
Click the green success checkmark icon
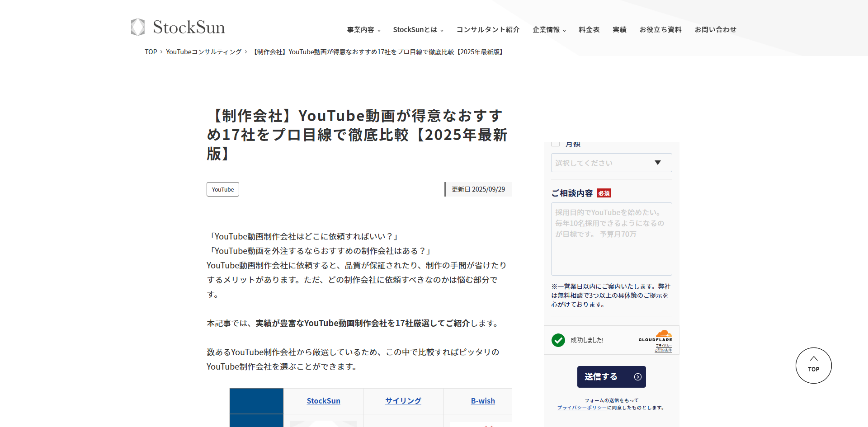point(558,340)
